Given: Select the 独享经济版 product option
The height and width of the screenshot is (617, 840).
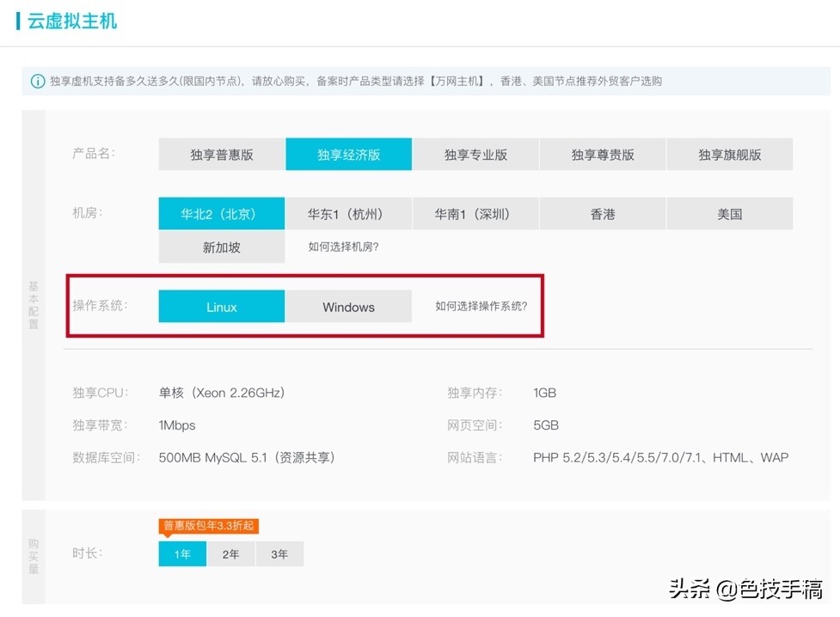Looking at the screenshot, I should [x=348, y=154].
